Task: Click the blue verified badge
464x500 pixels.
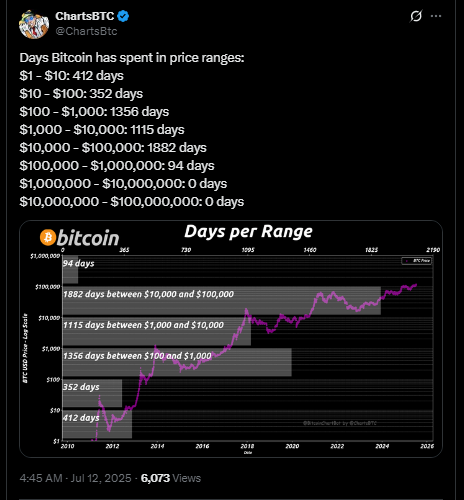Action: click(x=123, y=16)
